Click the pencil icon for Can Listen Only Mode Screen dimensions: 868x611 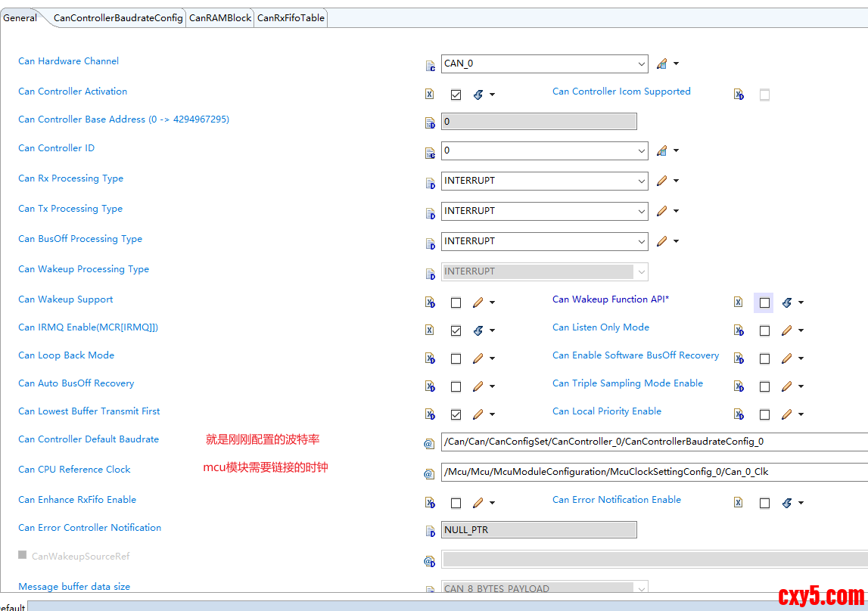tap(787, 330)
